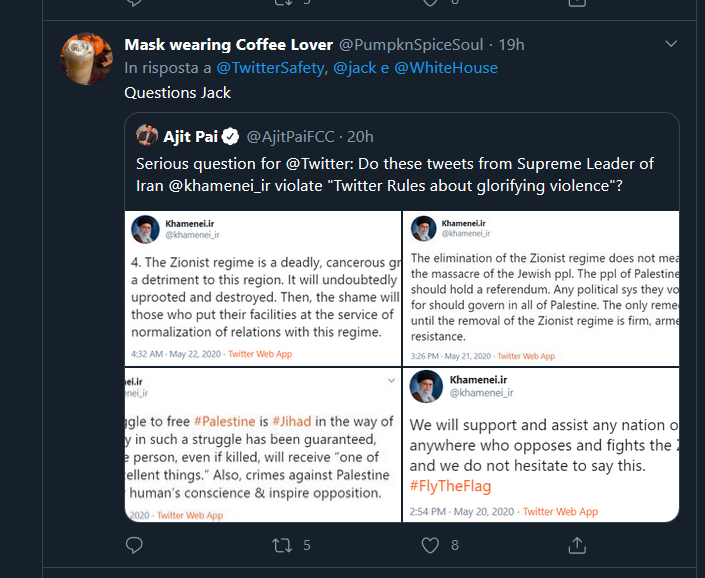Reply to the Questions Jack tweet

134,545
